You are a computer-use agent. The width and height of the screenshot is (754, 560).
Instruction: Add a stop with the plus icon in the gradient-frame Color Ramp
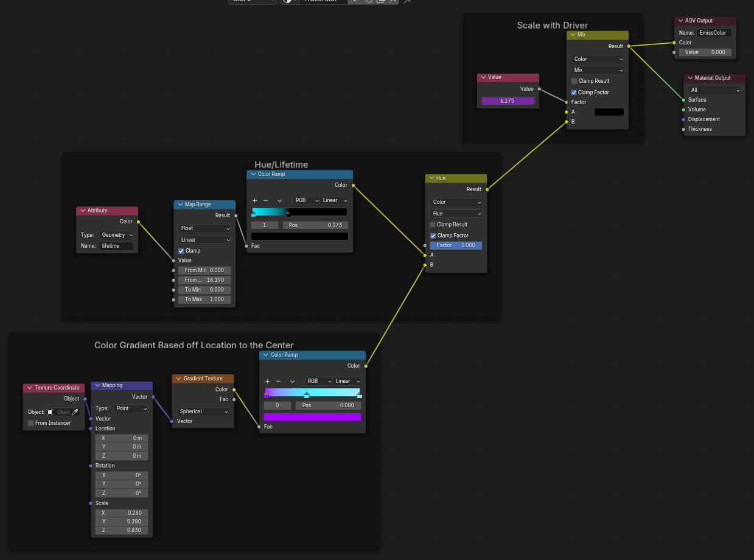267,381
